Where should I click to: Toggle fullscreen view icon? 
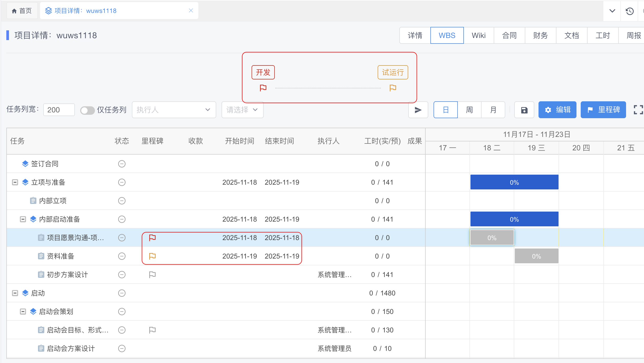(638, 110)
